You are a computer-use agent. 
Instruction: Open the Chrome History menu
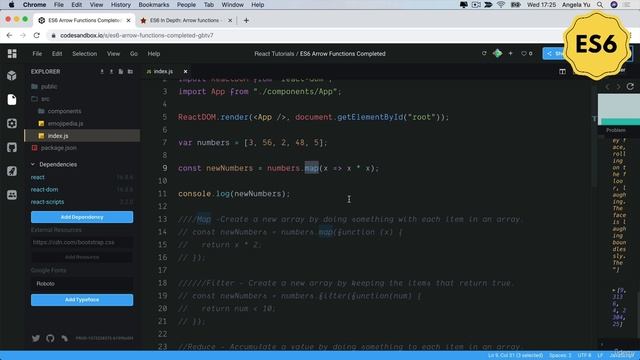coord(120,5)
